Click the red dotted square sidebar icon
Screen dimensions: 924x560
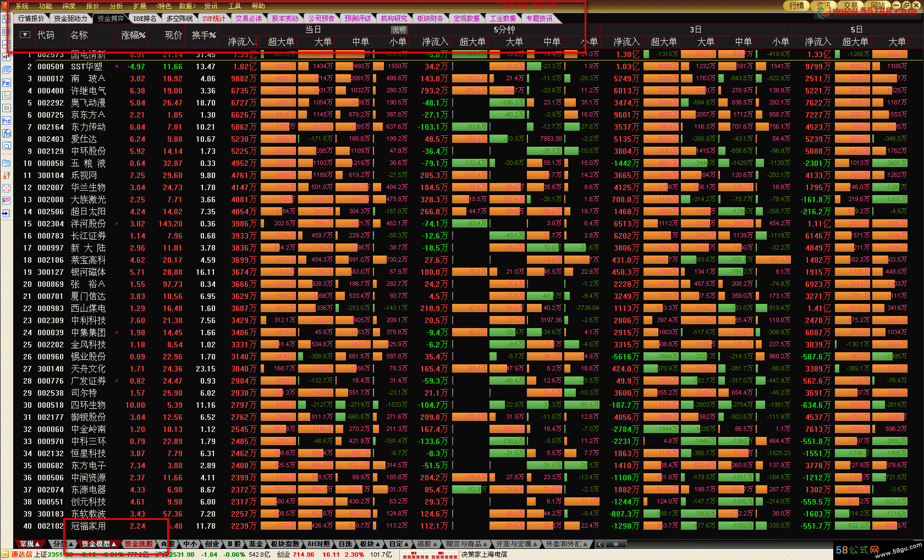click(x=6, y=188)
